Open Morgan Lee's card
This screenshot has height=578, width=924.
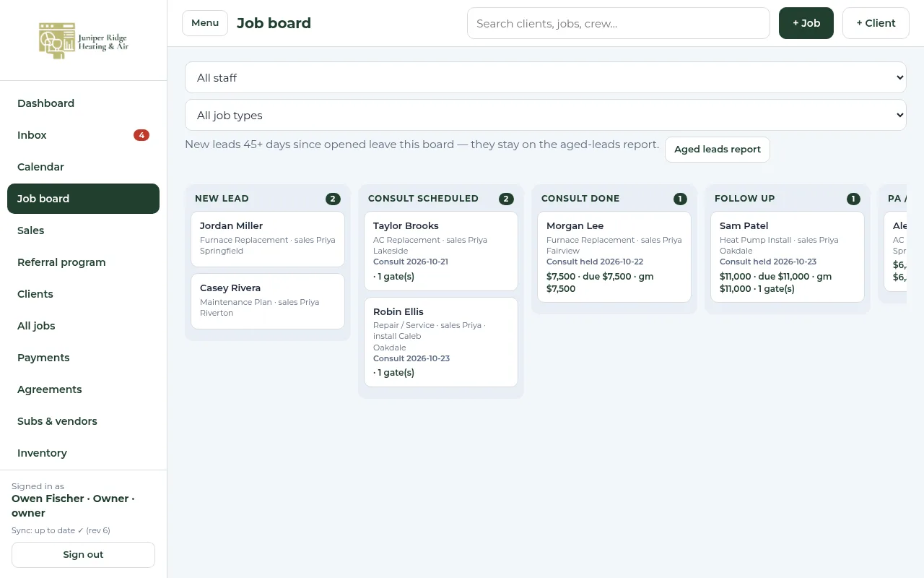[614, 256]
